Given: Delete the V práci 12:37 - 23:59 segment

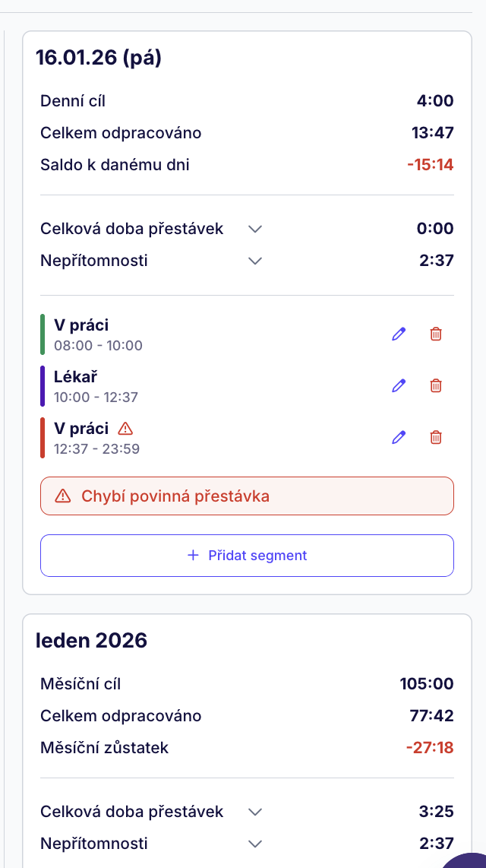Looking at the screenshot, I should point(436,437).
